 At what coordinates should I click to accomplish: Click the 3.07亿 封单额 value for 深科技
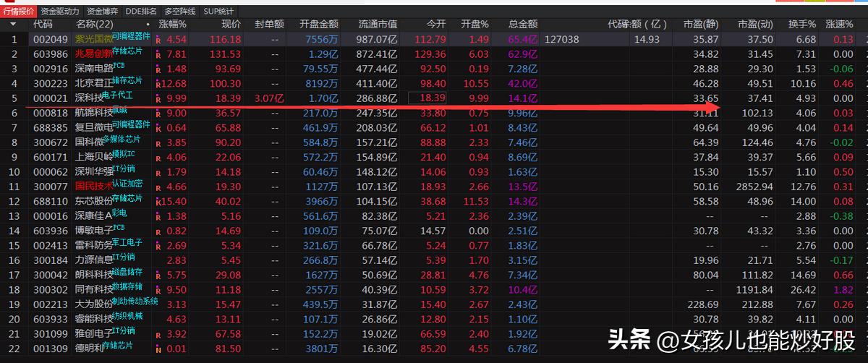click(x=270, y=98)
